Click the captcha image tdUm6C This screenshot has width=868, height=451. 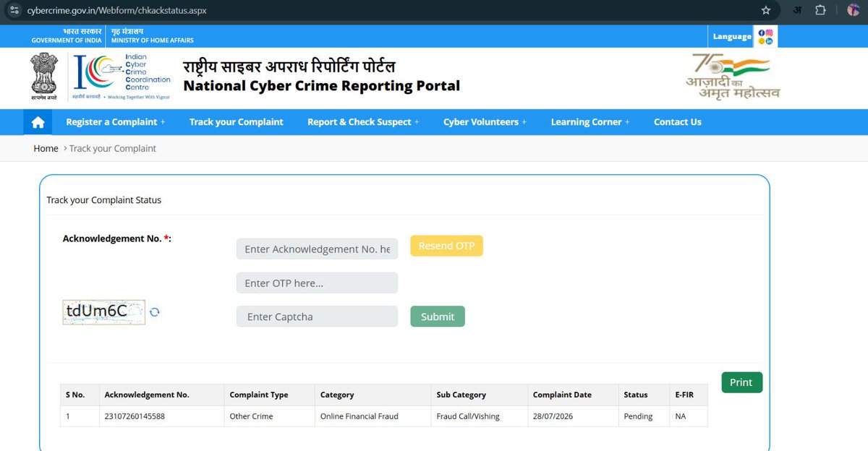click(x=104, y=312)
